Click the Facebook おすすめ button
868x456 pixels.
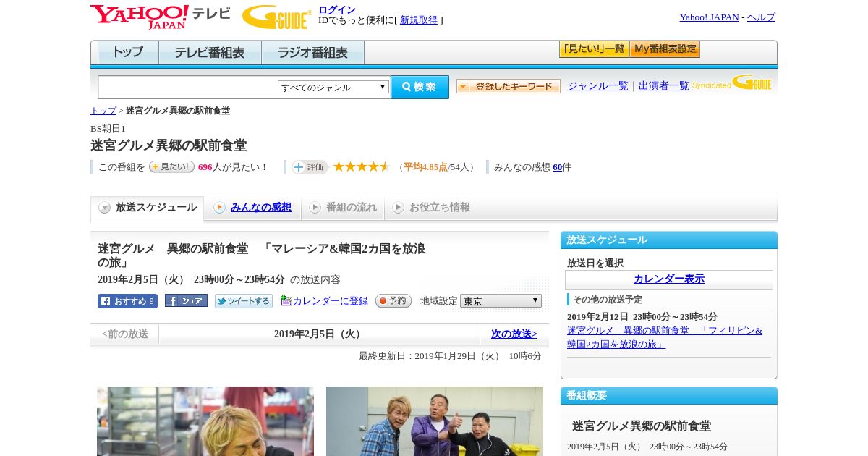point(127,301)
